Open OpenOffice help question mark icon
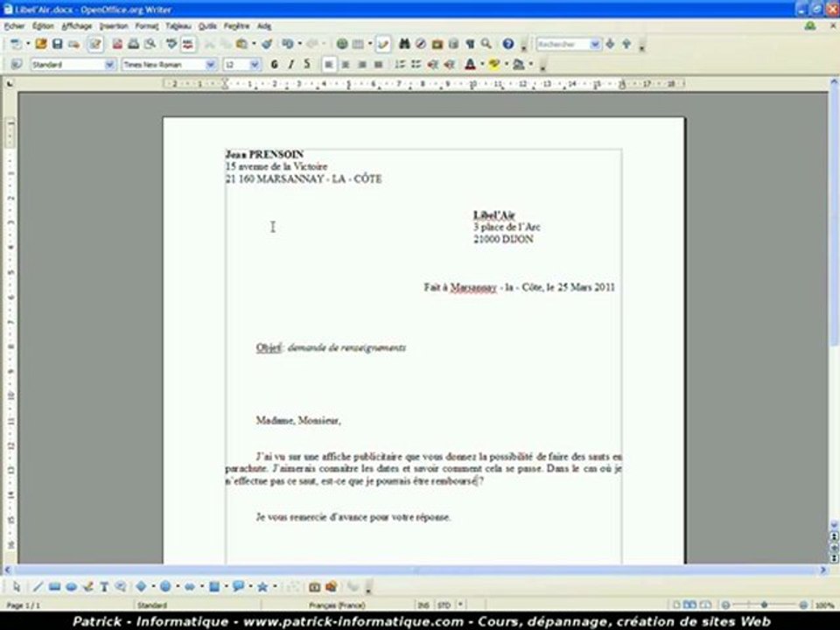This screenshot has height=630, width=840. click(507, 44)
